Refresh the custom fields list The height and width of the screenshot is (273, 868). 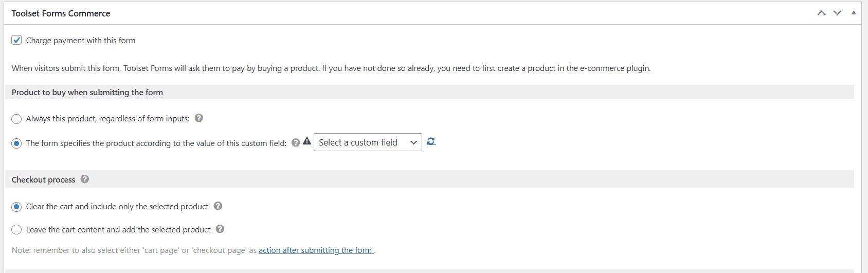431,141
